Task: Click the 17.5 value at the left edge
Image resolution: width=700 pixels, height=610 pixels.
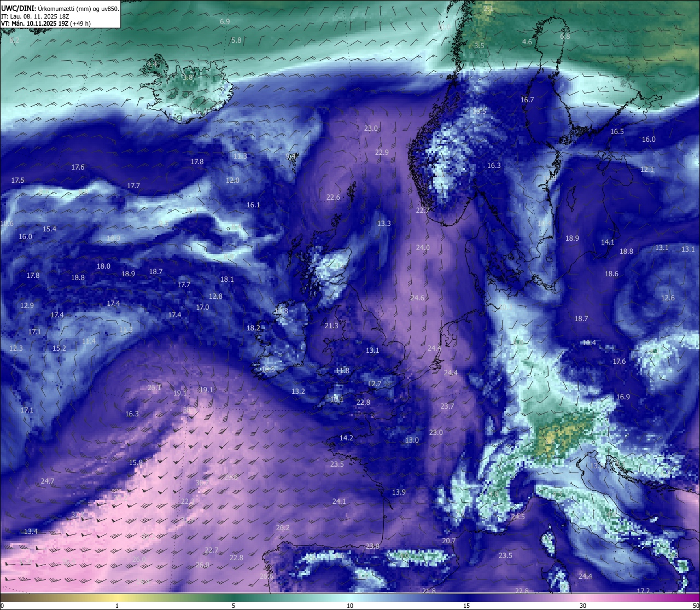Action: (x=17, y=181)
